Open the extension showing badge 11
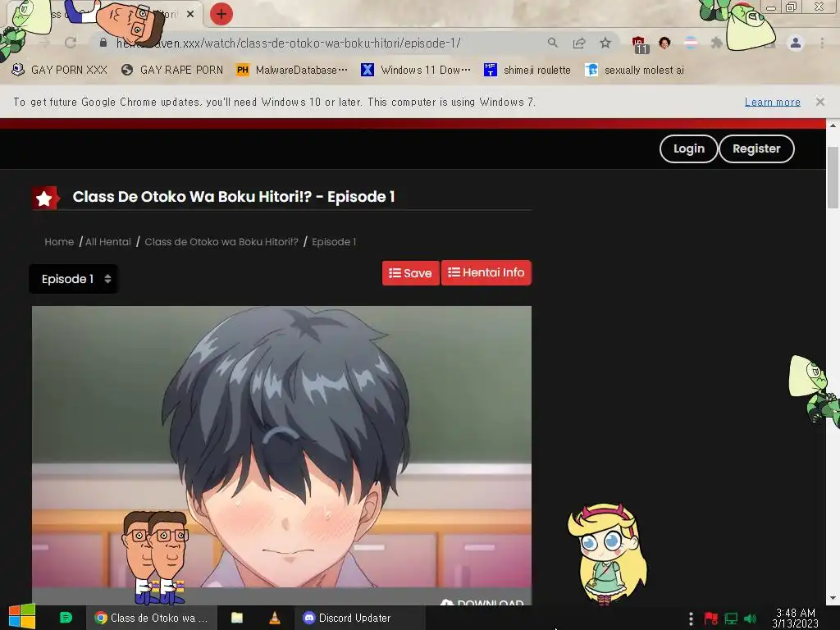Viewport: 840px width, 630px height. (639, 44)
